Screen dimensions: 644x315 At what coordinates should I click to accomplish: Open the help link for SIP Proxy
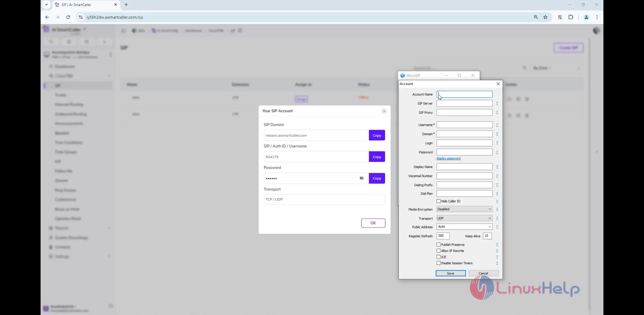(x=497, y=113)
